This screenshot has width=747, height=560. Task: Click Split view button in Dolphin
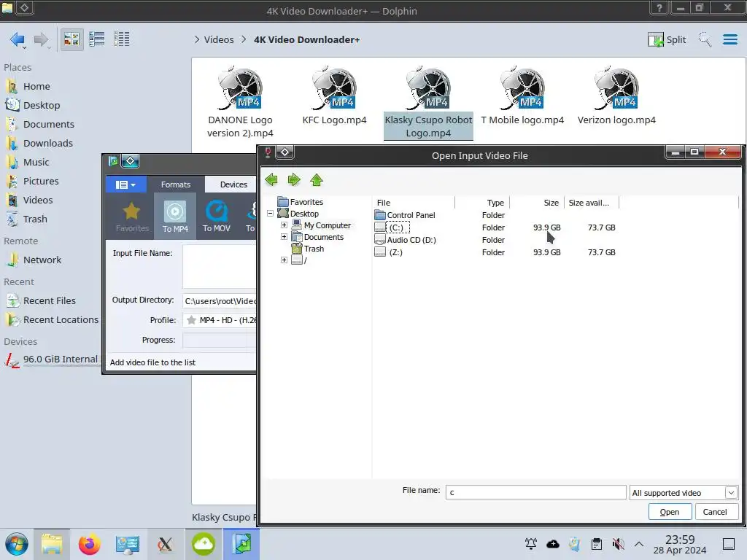coord(667,39)
